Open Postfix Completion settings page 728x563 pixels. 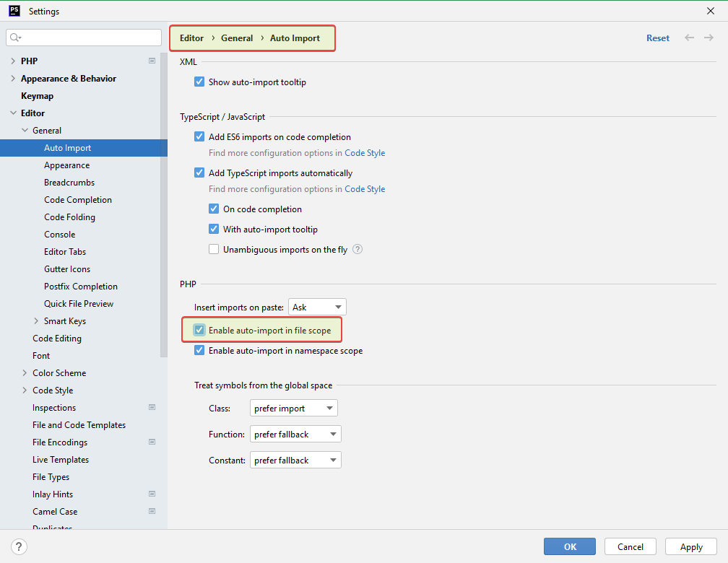[81, 287]
